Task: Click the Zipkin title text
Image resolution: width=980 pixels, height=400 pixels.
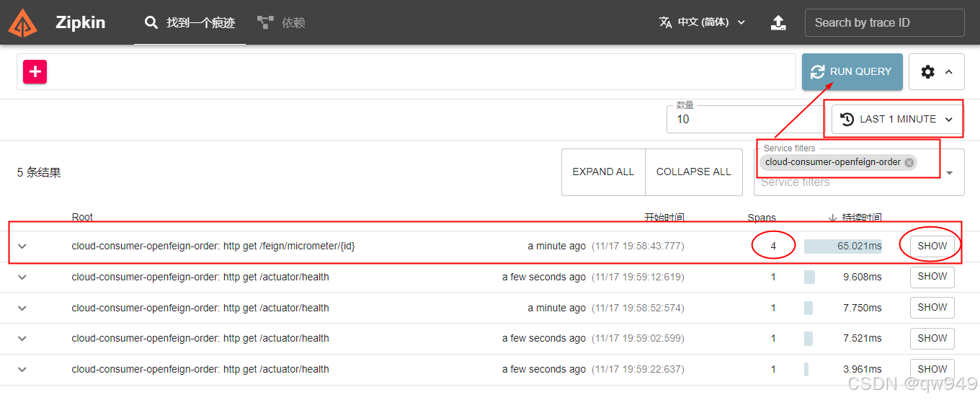Action: click(80, 22)
